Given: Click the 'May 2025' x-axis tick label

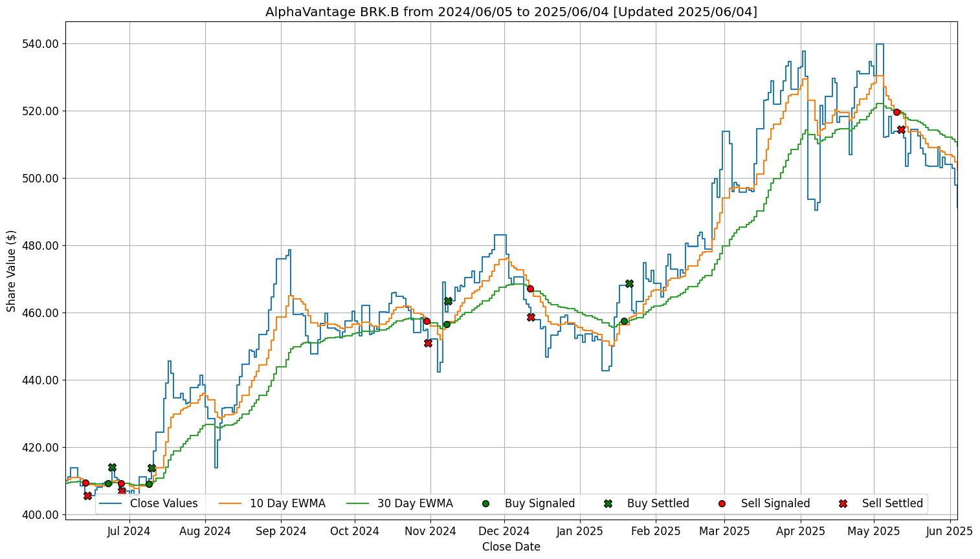Looking at the screenshot, I should coord(874,531).
